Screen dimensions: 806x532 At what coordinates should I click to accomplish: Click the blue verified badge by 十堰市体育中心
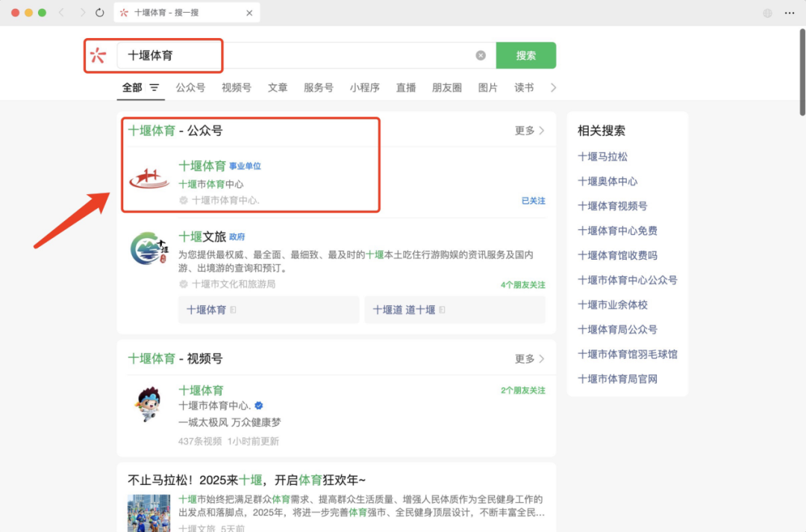[x=258, y=406]
